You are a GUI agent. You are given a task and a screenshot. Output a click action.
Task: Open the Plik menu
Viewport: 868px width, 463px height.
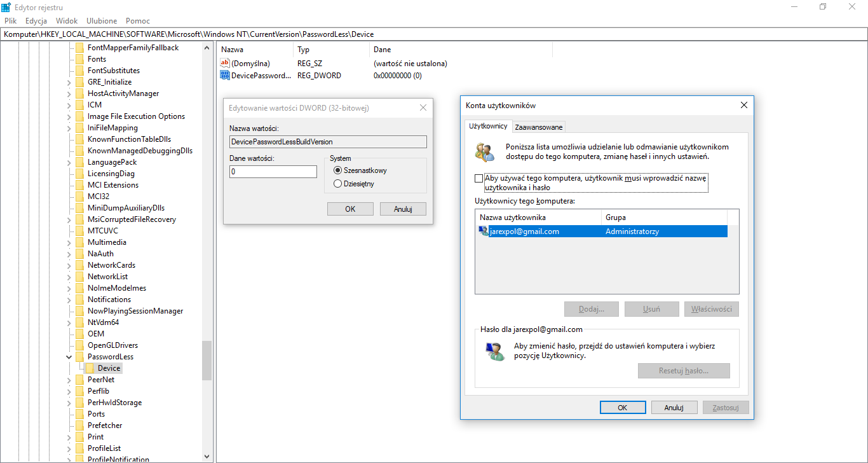10,21
